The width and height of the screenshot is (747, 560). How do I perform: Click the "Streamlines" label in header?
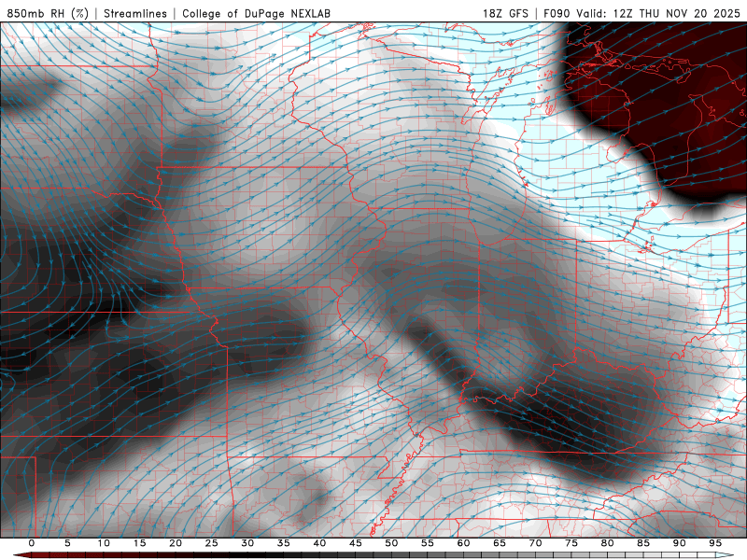[x=135, y=13]
